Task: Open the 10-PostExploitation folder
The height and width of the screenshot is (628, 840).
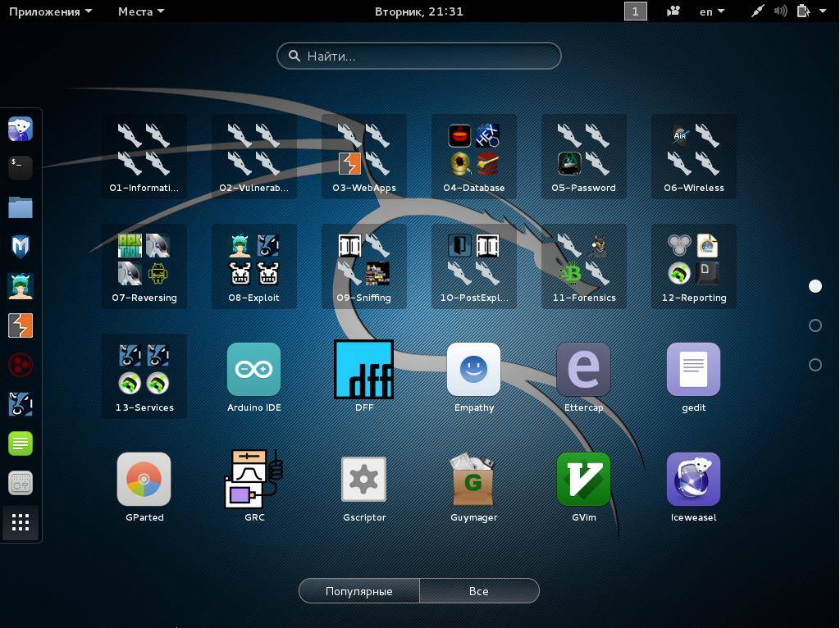Action: point(473,266)
